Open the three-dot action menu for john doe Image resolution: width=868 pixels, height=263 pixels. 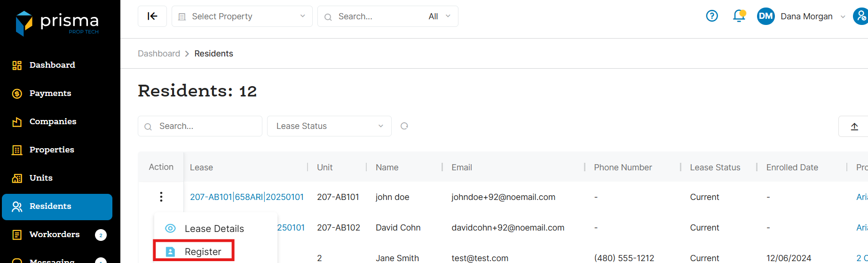(161, 197)
